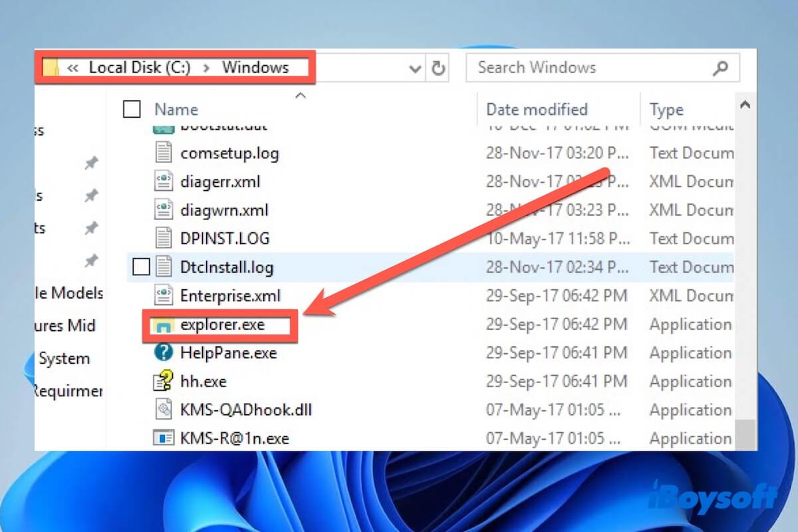Click the KMS-R@1n.exe application icon
The image size is (798, 532).
(164, 438)
